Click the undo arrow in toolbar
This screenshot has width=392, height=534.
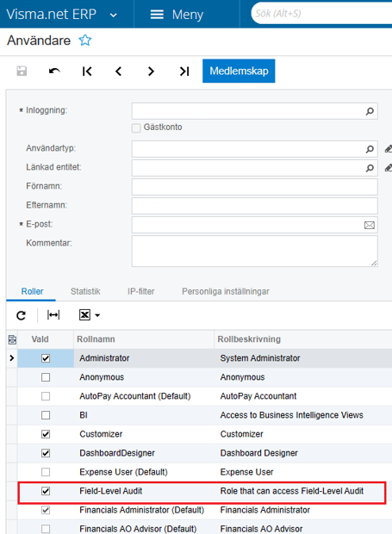[54, 71]
